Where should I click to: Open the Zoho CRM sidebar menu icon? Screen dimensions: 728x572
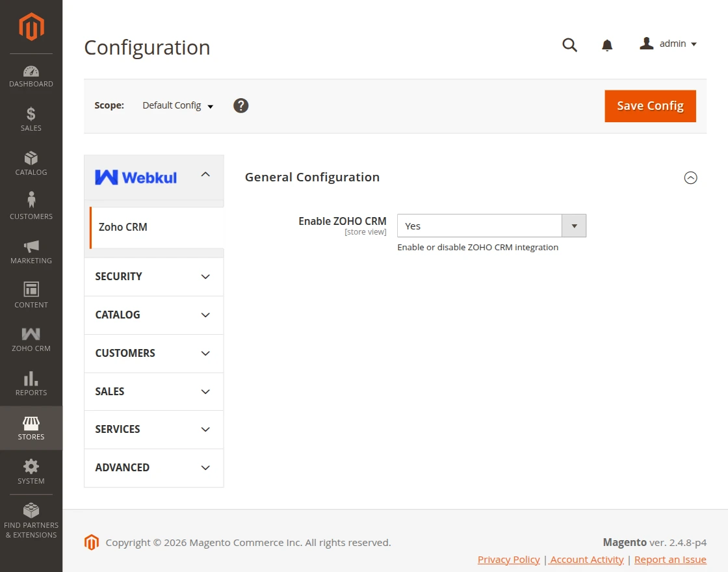pos(31,340)
